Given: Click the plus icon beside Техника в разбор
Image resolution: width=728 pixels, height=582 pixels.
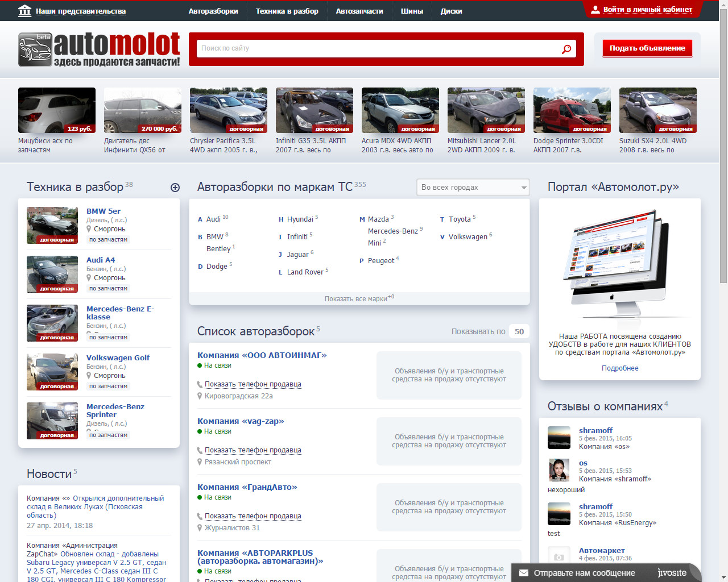Looking at the screenshot, I should [x=175, y=188].
